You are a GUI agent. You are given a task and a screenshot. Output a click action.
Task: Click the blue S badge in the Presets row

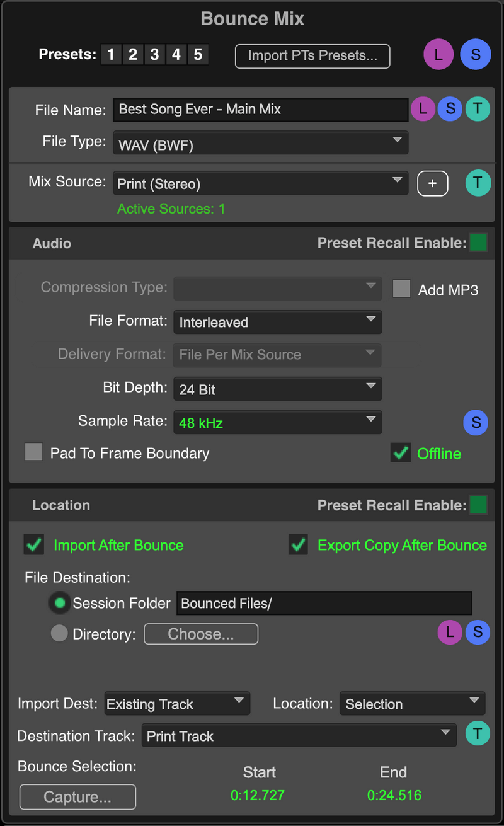(x=476, y=54)
